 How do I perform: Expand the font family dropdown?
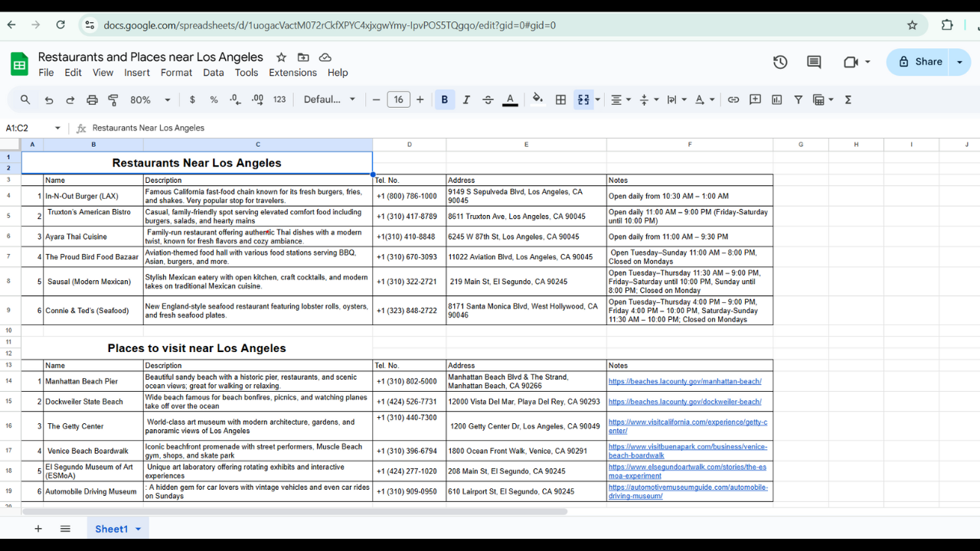(329, 99)
